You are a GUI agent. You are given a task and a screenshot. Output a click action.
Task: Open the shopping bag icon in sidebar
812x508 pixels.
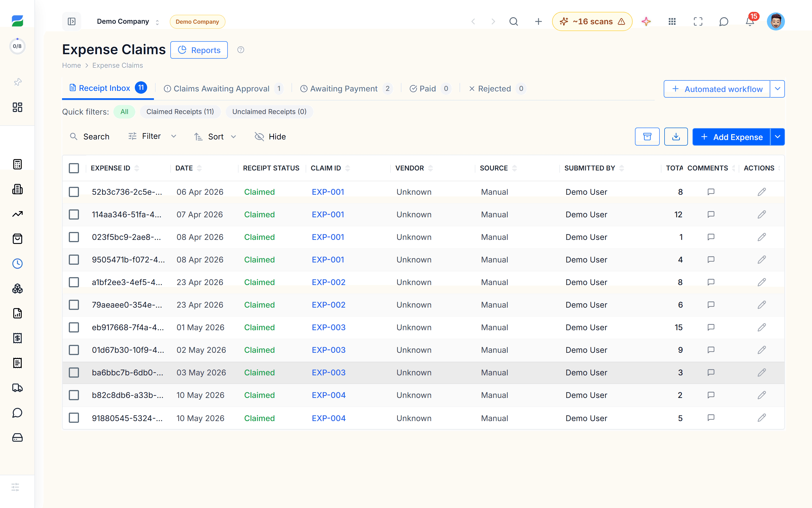pyautogui.click(x=17, y=239)
